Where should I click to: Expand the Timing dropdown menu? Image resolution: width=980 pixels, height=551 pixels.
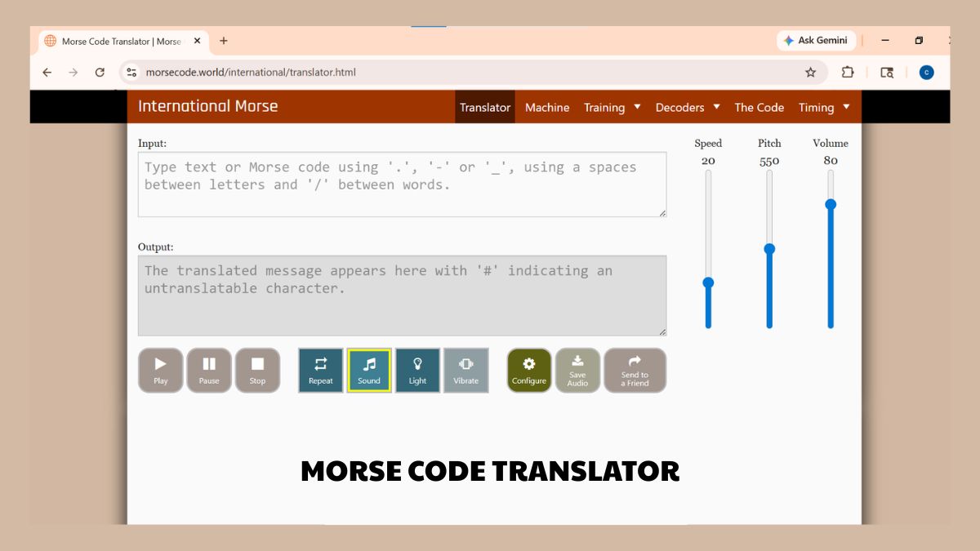824,107
